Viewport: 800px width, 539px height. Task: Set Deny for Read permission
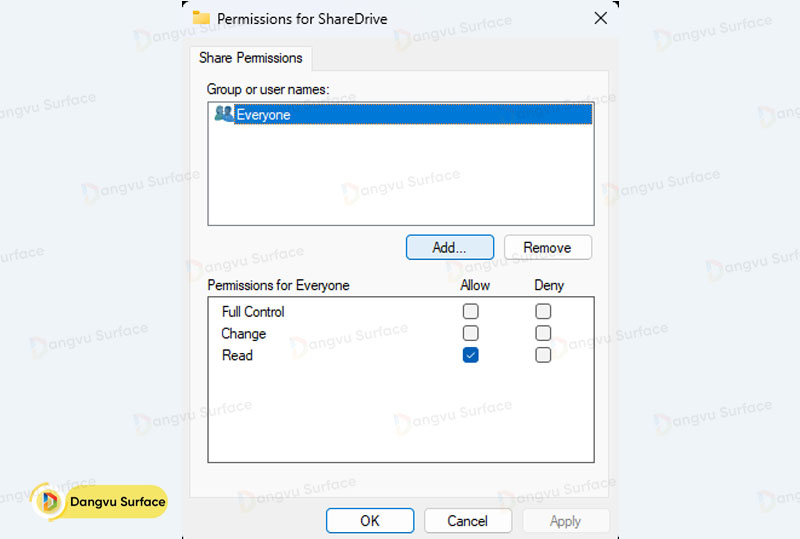pos(543,355)
